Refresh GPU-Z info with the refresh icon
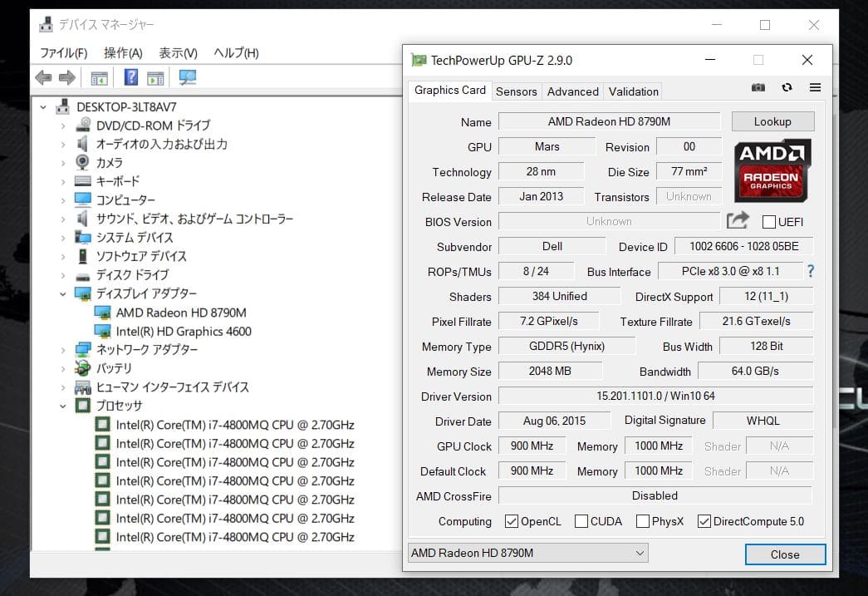Image resolution: width=868 pixels, height=596 pixels. click(787, 87)
